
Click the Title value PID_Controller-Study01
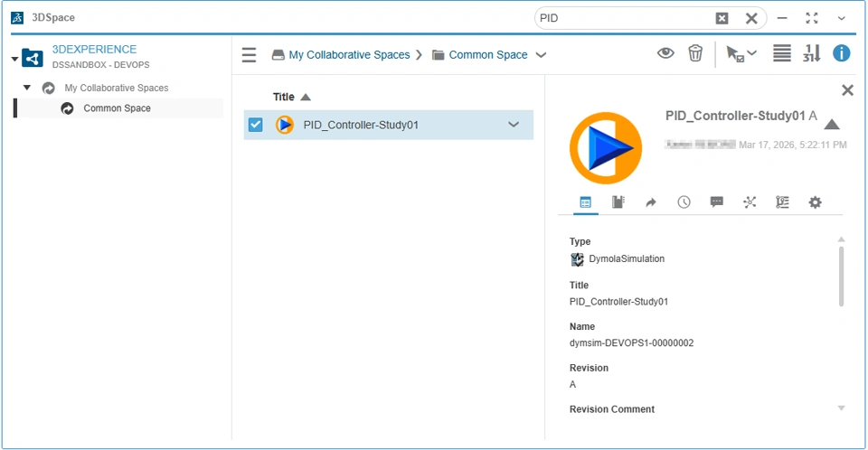pos(618,302)
